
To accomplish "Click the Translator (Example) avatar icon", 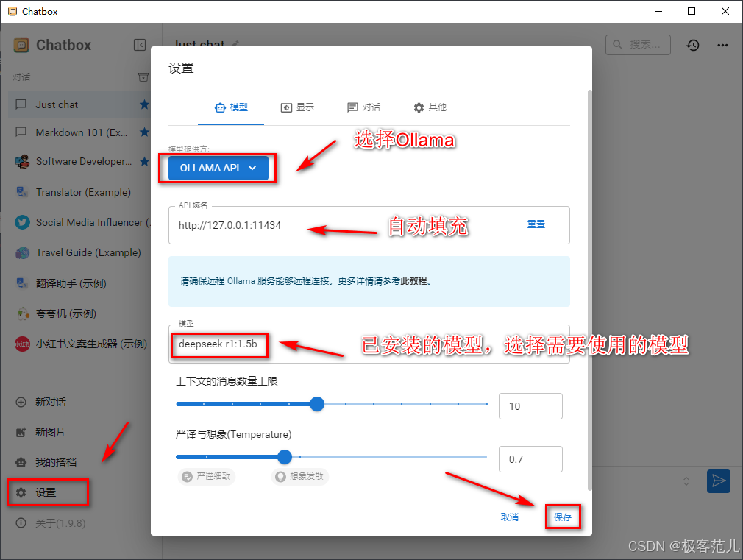I will tap(22, 192).
